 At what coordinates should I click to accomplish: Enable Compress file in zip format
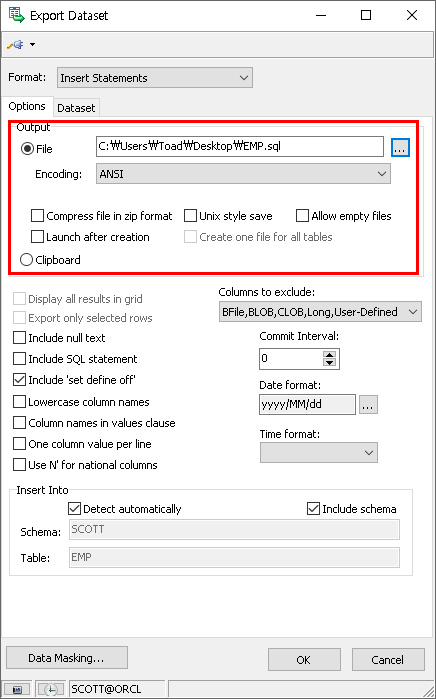37,216
